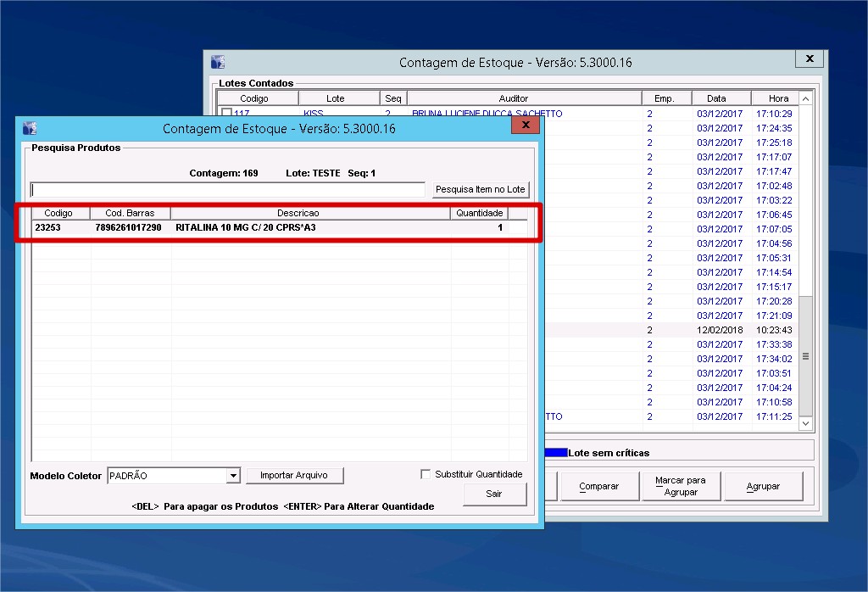Click the Comparar button
Screen dimensions: 868x592
(598, 487)
